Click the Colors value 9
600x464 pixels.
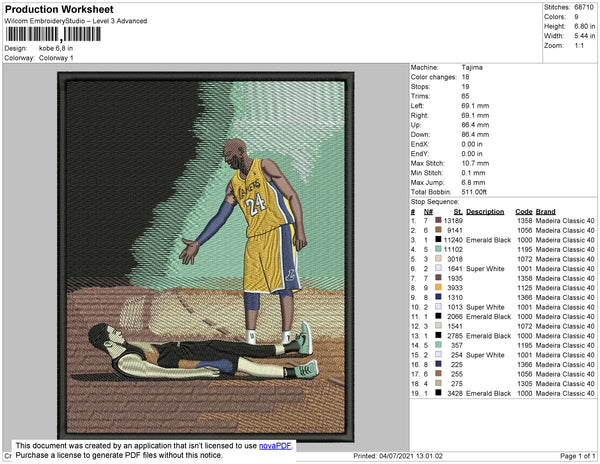pyautogui.click(x=576, y=17)
